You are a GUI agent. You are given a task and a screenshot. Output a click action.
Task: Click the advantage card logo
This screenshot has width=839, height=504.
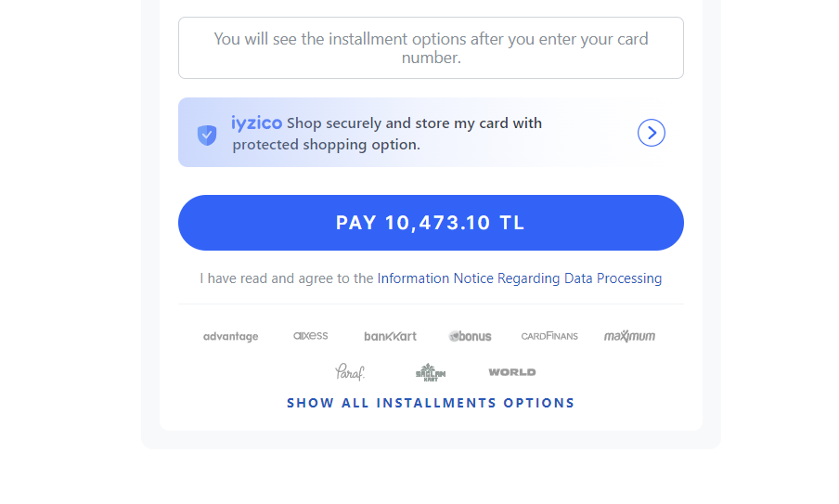[230, 337]
